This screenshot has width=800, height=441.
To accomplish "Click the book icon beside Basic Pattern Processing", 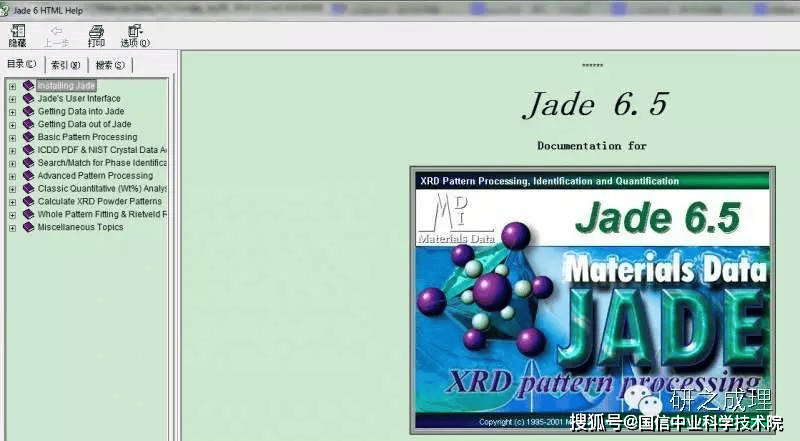I will pos(28,137).
